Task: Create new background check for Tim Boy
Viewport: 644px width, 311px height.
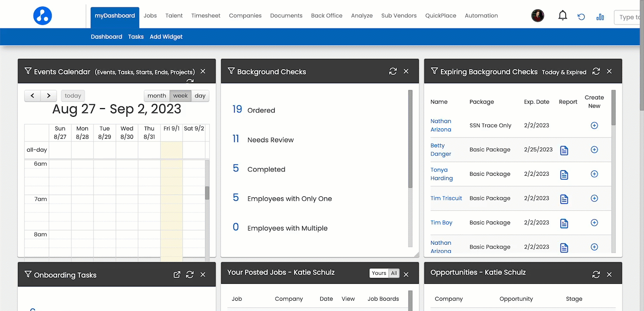Action: (594, 223)
